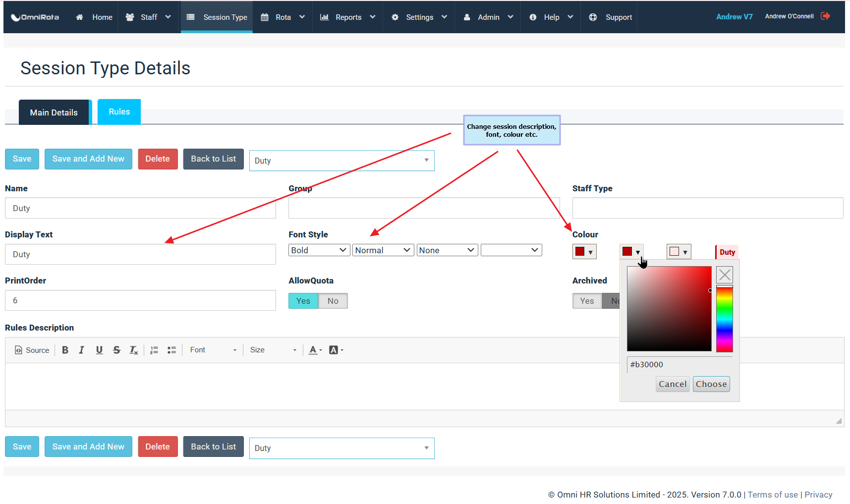Image resolution: width=850 pixels, height=504 pixels.
Task: Expand the editor Font dropdown
Action: tap(213, 350)
